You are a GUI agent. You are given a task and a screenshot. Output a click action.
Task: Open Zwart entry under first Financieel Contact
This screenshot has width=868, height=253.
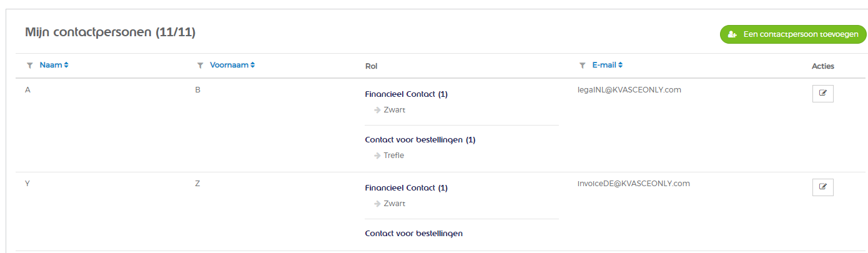tap(394, 110)
